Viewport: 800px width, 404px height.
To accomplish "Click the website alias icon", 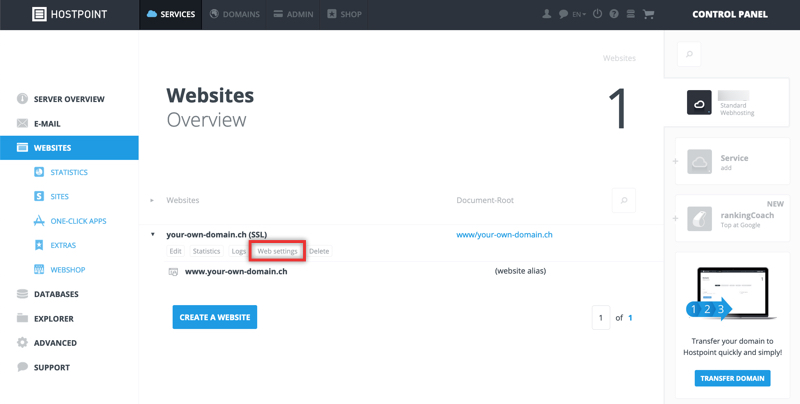I will 173,272.
